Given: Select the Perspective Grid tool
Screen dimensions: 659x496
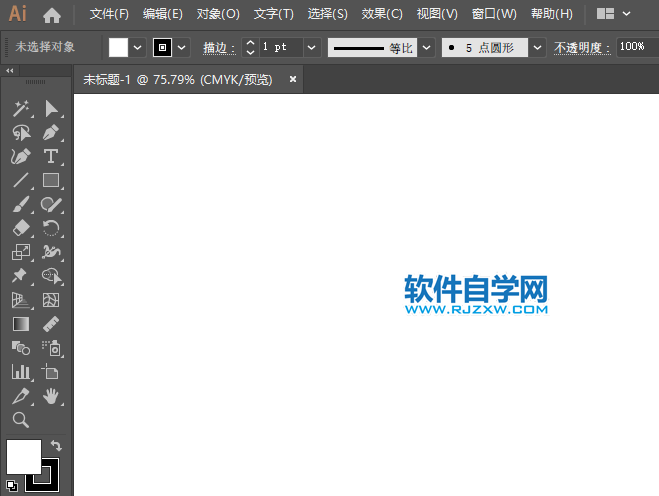Looking at the screenshot, I should pos(21,300).
